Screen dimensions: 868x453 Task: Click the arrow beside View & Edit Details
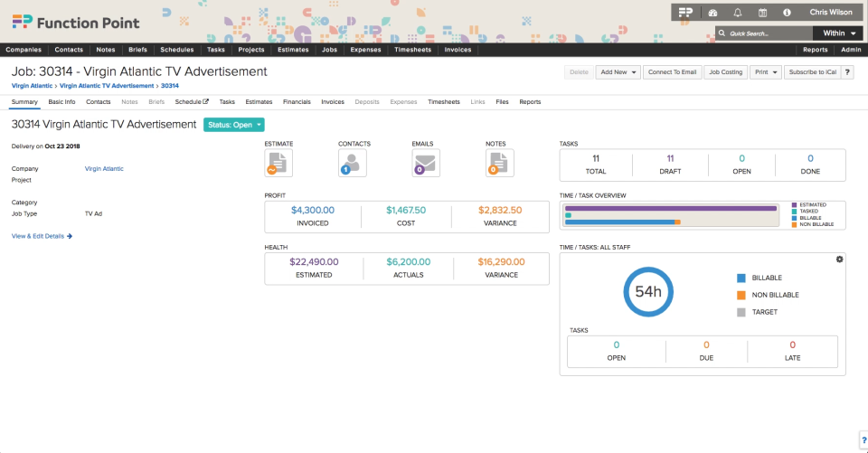pos(70,237)
